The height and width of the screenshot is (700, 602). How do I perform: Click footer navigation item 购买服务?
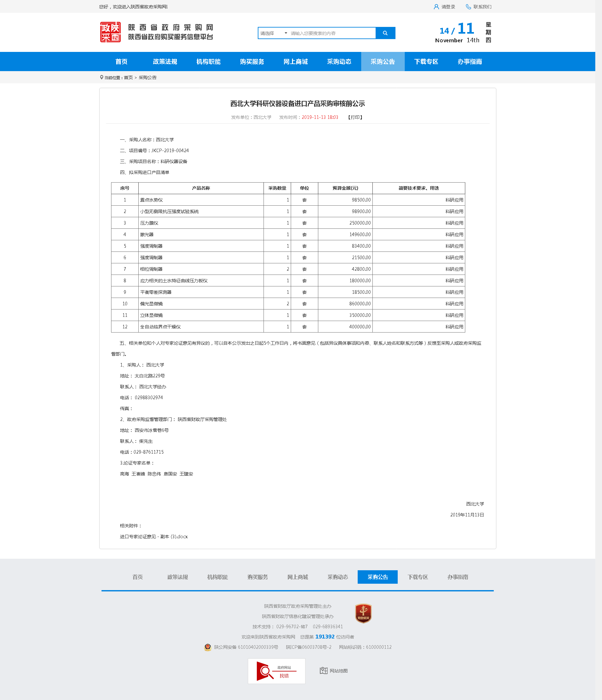[258, 577]
